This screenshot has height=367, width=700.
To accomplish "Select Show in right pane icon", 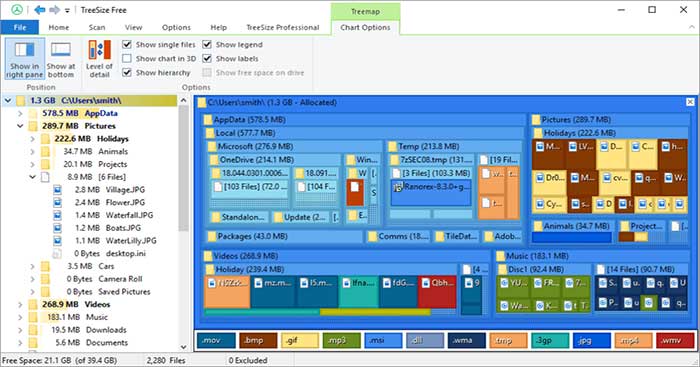I will click(x=24, y=50).
